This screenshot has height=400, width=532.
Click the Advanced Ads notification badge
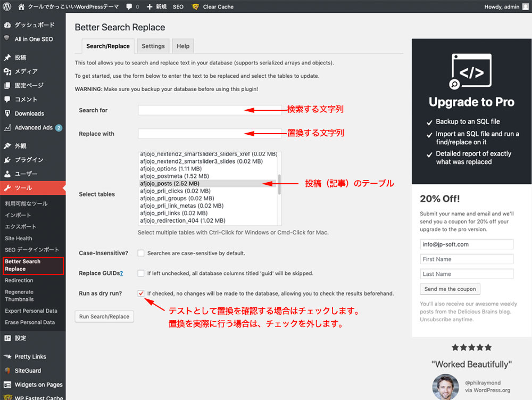click(59, 128)
